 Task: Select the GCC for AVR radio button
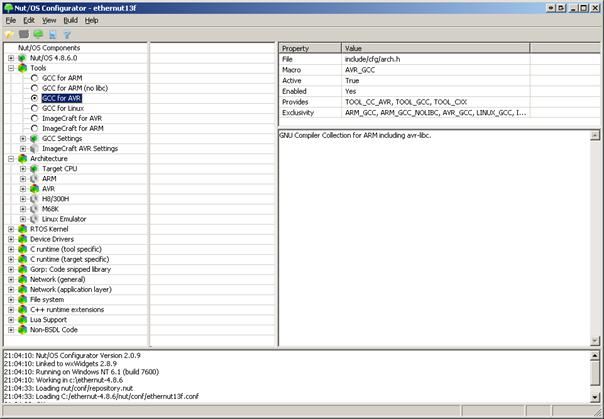(34, 98)
